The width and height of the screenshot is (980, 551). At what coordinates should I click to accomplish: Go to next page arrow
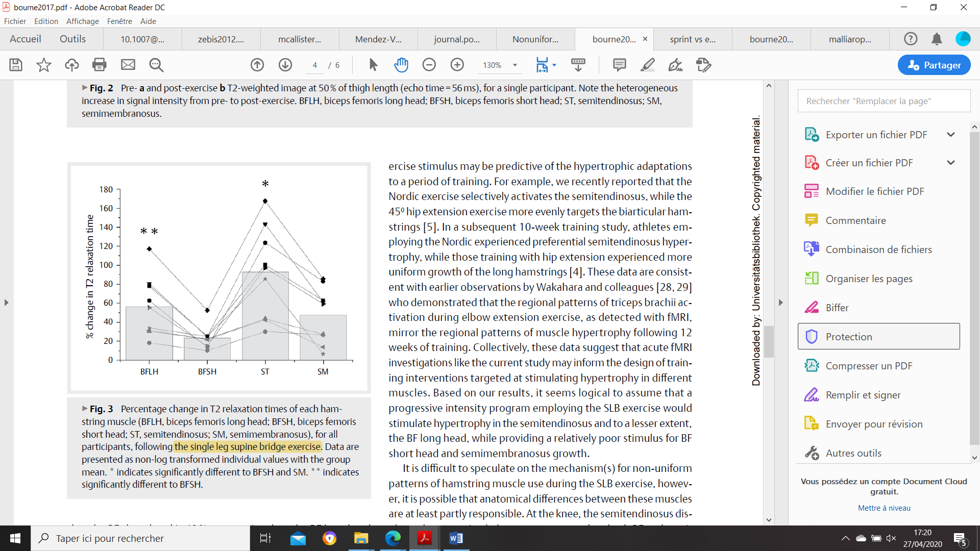[x=285, y=65]
